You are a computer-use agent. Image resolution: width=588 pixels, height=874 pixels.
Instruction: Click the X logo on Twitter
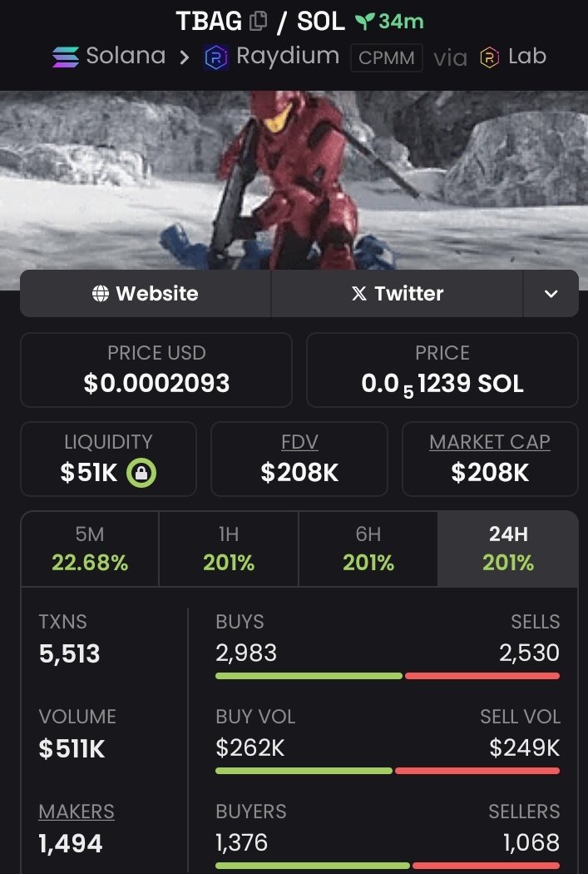tap(359, 293)
